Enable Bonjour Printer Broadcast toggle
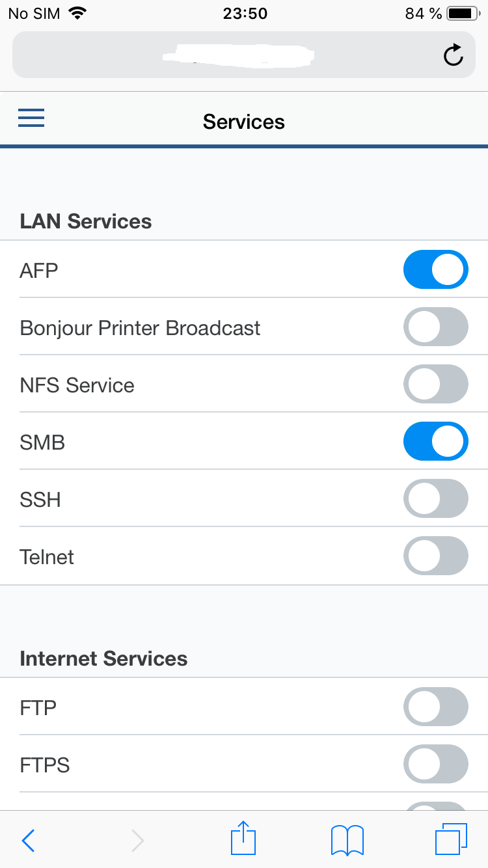The image size is (488, 868). pyautogui.click(x=435, y=327)
